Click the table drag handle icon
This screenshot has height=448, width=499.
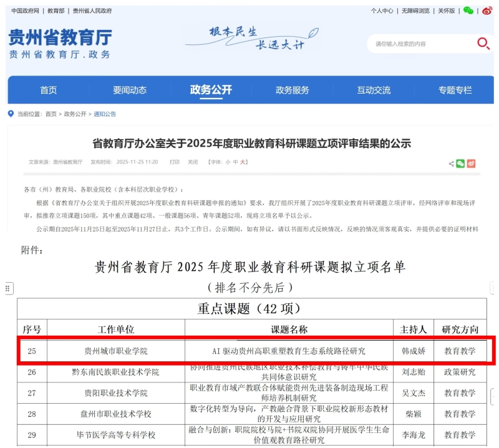(8, 288)
